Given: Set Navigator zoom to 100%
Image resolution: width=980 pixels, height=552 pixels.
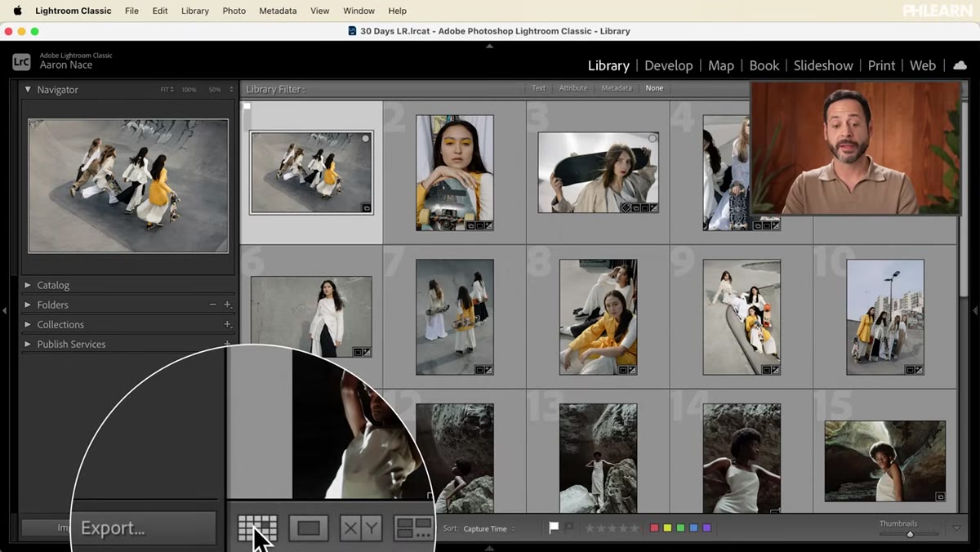Looking at the screenshot, I should pos(189,90).
